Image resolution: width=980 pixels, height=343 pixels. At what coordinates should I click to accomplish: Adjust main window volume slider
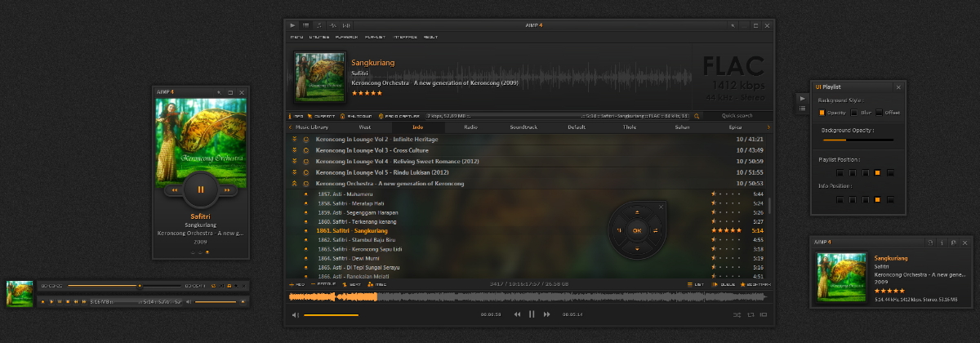pos(331,314)
